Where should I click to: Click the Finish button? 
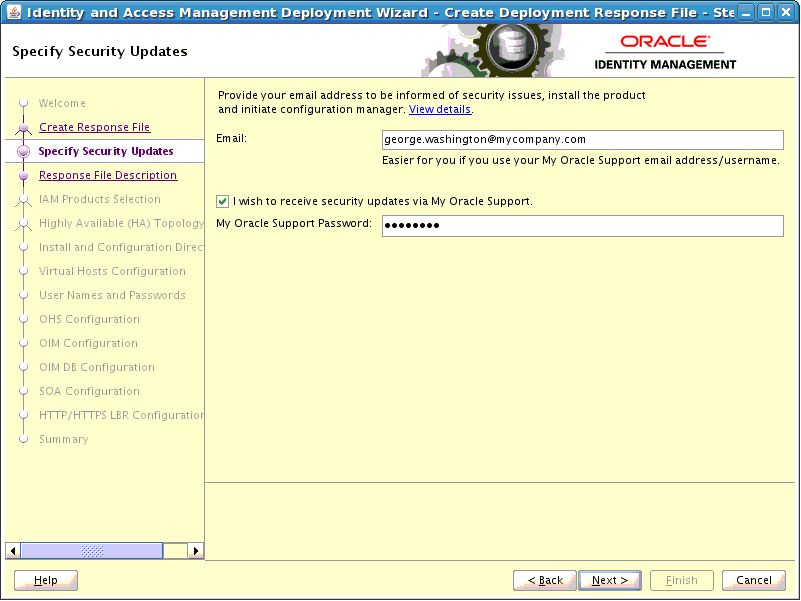pyautogui.click(x=681, y=580)
